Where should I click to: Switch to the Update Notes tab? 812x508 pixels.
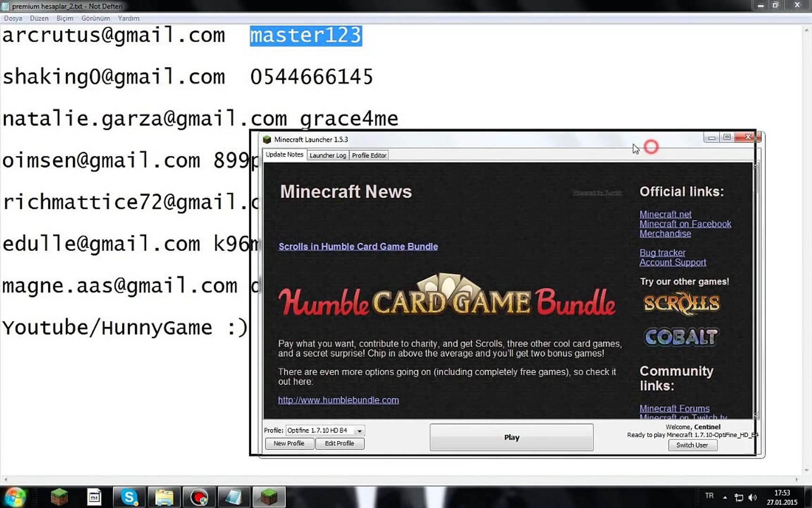pyautogui.click(x=284, y=155)
